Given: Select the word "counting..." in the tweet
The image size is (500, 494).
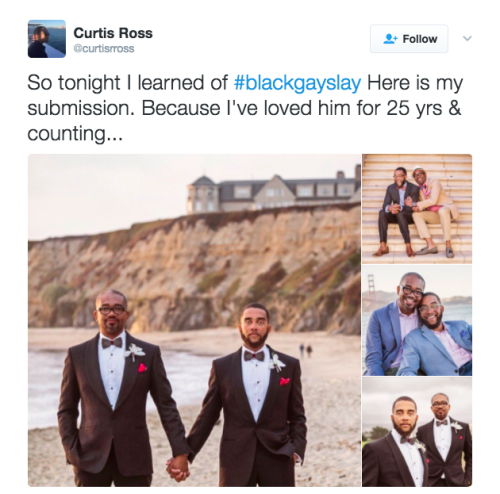Looking at the screenshot, I should 75,134.
